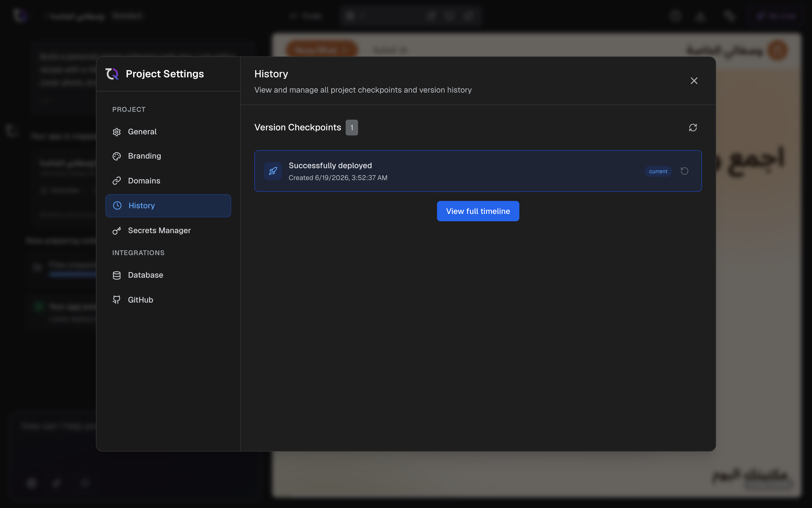Click View full timeline button
The height and width of the screenshot is (508, 812).
pos(478,211)
